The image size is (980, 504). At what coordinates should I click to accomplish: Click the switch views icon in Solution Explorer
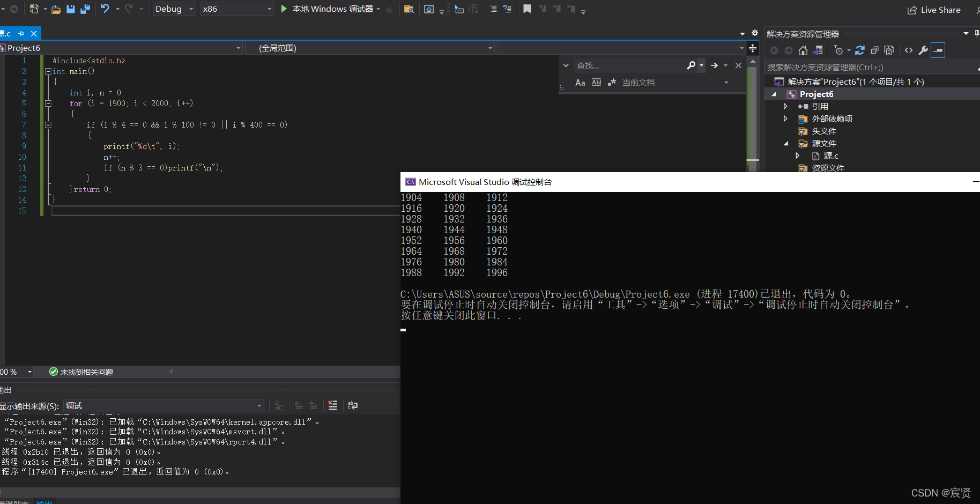point(818,50)
